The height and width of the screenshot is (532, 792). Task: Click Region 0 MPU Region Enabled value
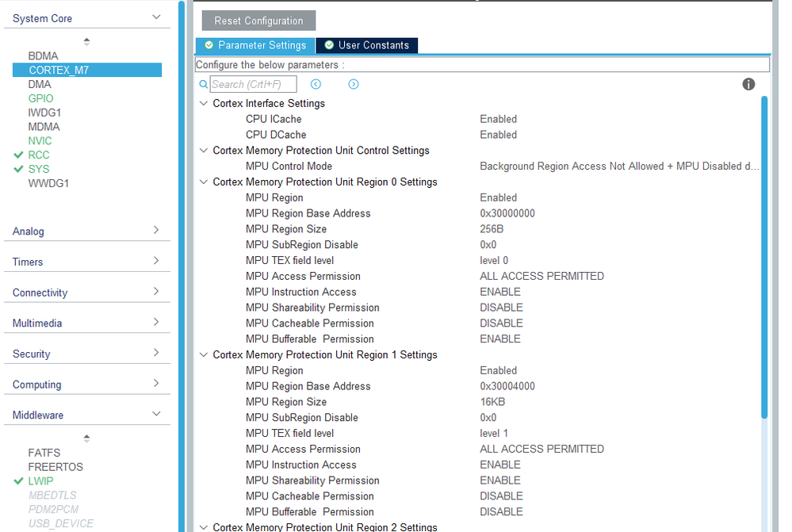[498, 197]
